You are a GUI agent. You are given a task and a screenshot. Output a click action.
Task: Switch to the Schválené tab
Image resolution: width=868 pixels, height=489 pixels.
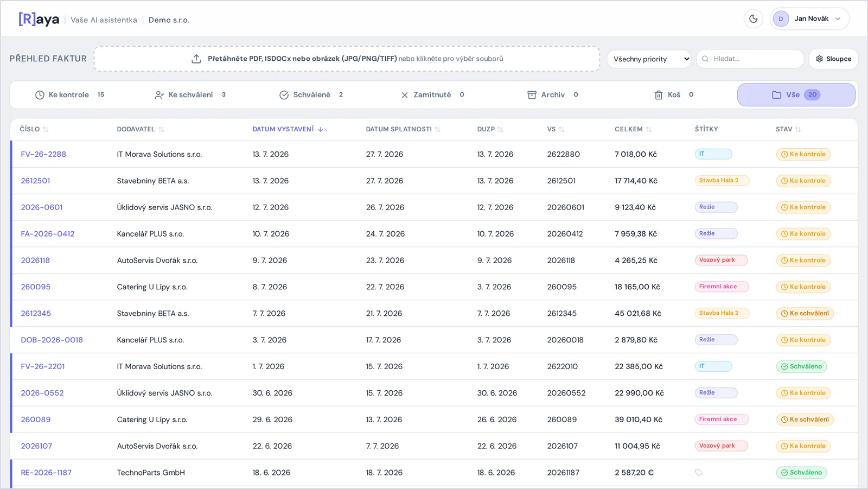point(311,95)
